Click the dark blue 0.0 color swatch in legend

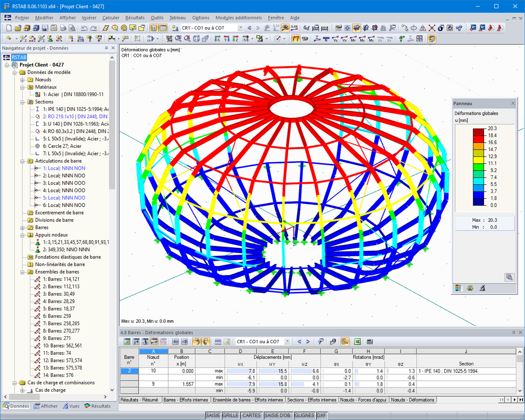(479, 202)
